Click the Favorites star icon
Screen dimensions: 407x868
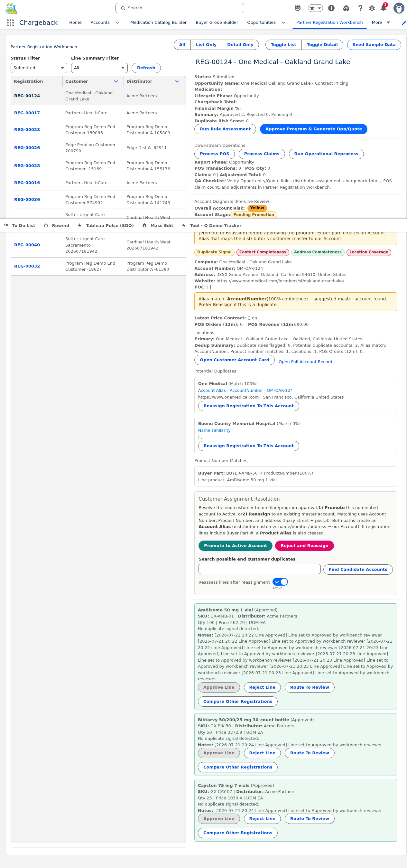312,8
